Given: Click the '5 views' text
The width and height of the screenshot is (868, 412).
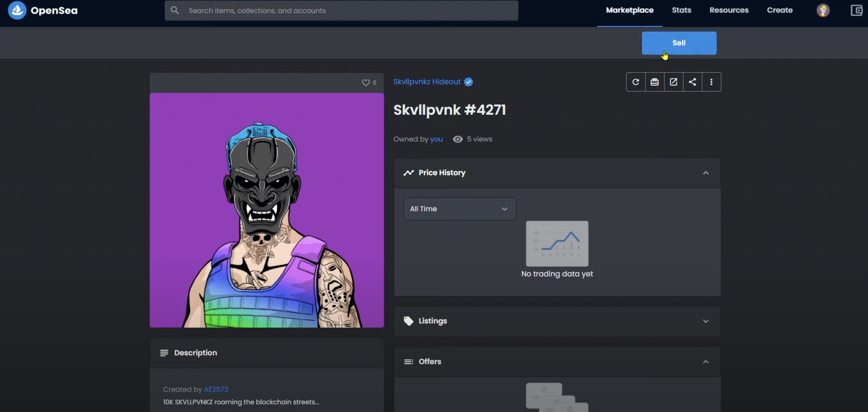Looking at the screenshot, I should [479, 139].
